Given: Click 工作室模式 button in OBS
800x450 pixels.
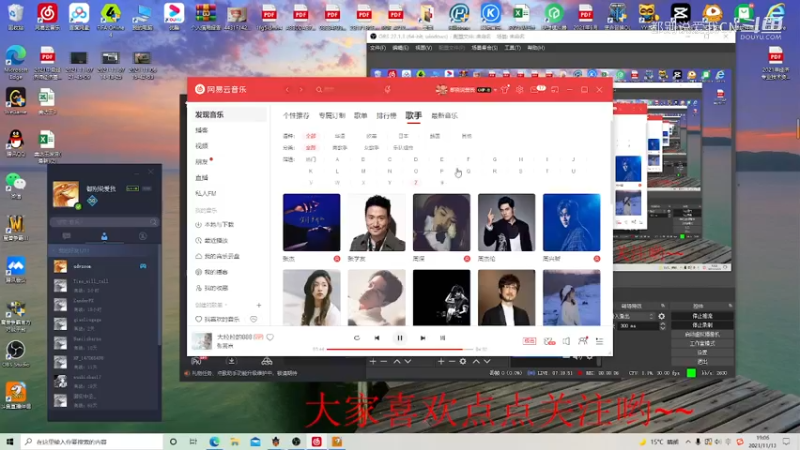Looking at the screenshot, I should (702, 343).
